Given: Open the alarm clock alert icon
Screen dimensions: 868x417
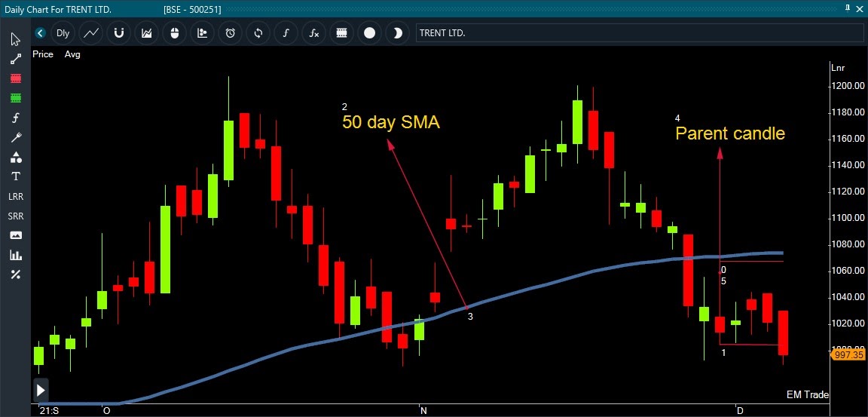Looking at the screenshot, I should (231, 33).
